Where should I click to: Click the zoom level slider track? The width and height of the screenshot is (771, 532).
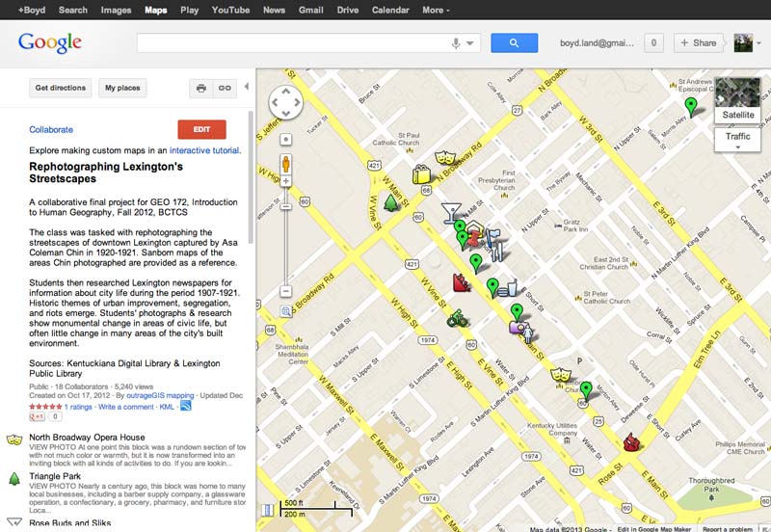pos(285,236)
